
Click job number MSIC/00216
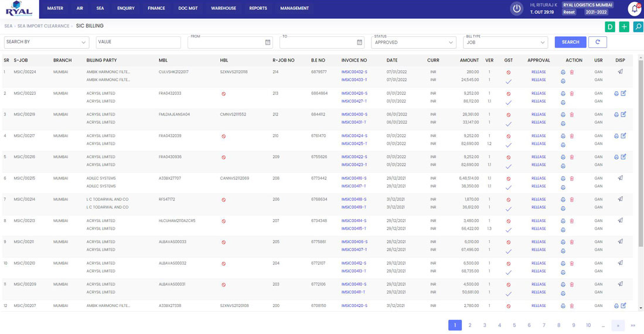[25, 157]
